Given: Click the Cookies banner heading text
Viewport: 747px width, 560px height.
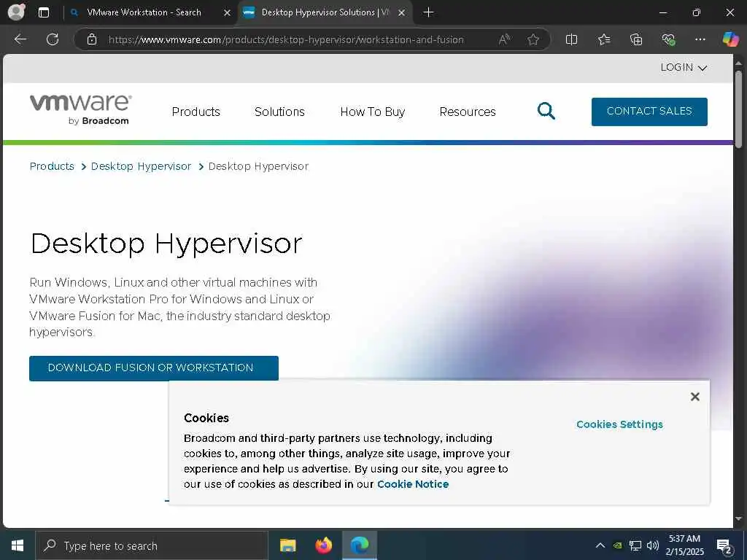Looking at the screenshot, I should pyautogui.click(x=206, y=418).
